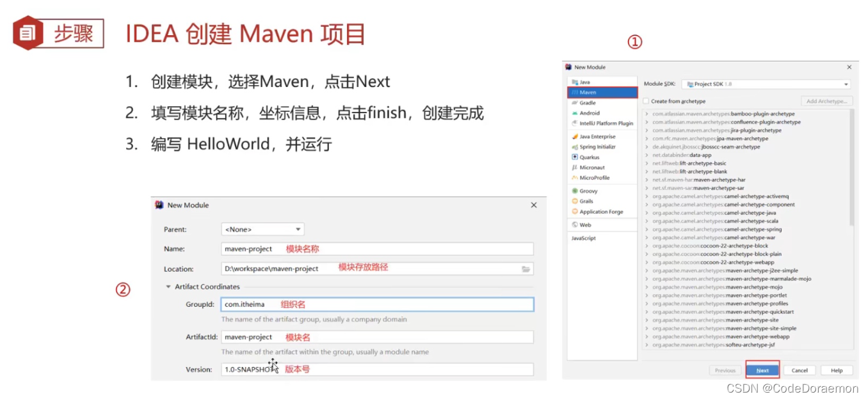Click the archetype list vertical scrollbar
Screen dimensions: 868x399
click(851, 168)
